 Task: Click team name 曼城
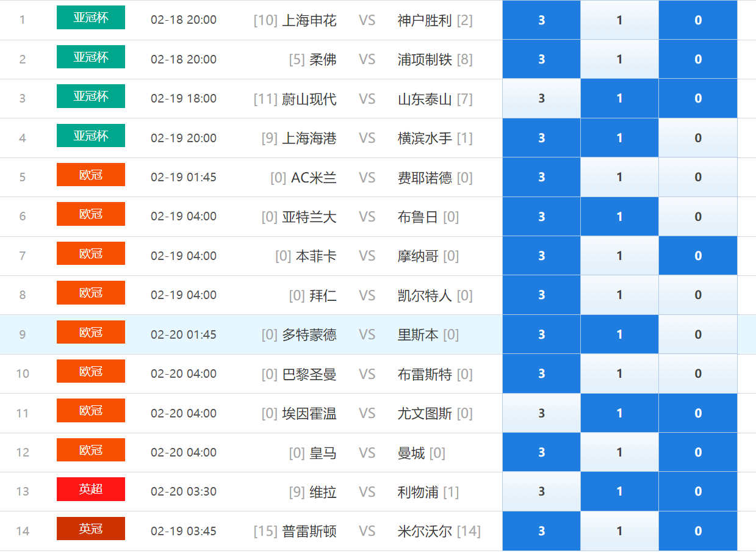point(411,453)
